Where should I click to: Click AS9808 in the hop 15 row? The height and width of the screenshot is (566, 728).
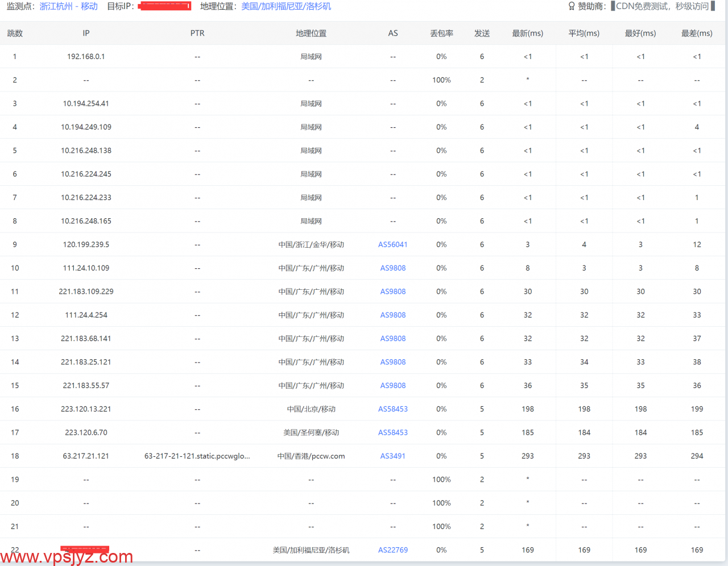392,385
